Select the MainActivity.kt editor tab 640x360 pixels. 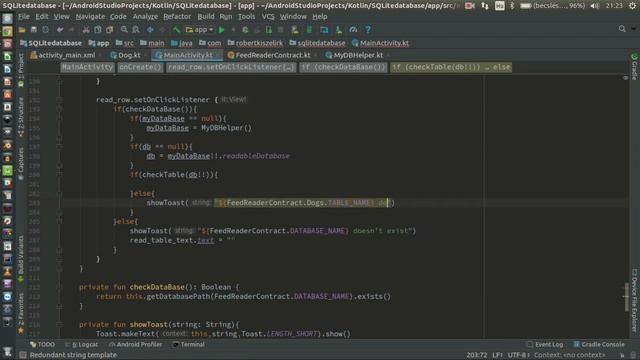tap(187, 55)
